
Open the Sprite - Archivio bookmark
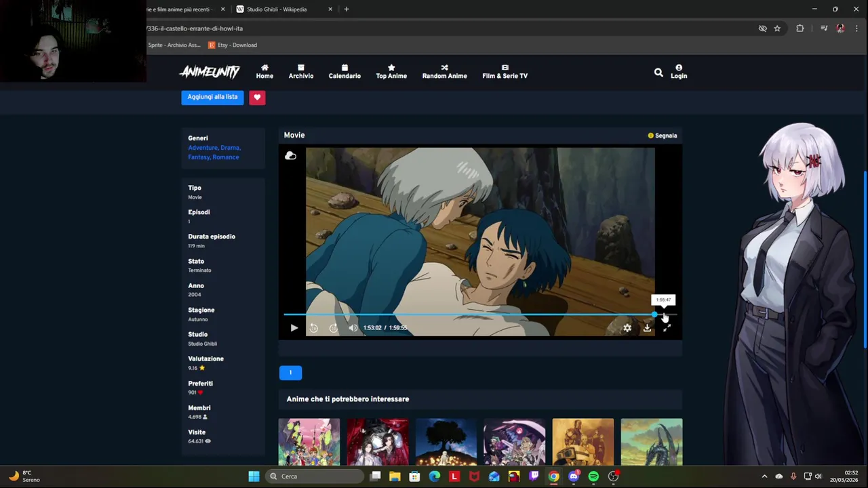174,45
